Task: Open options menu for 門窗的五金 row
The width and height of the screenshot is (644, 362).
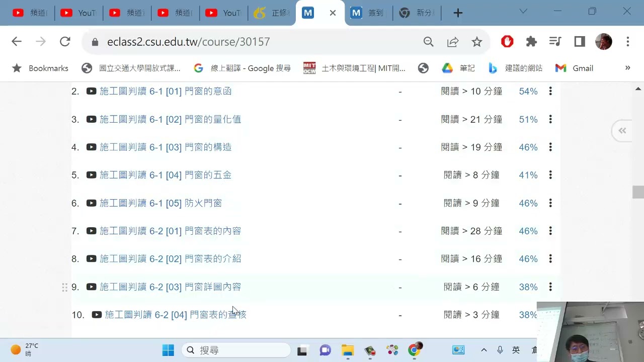Action: (550, 175)
